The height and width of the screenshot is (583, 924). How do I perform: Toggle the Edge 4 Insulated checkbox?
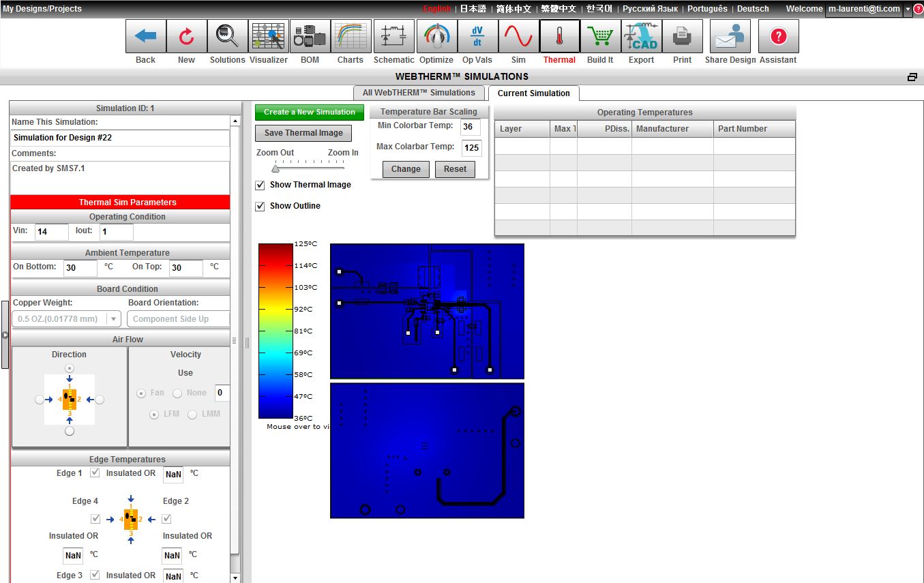click(95, 519)
